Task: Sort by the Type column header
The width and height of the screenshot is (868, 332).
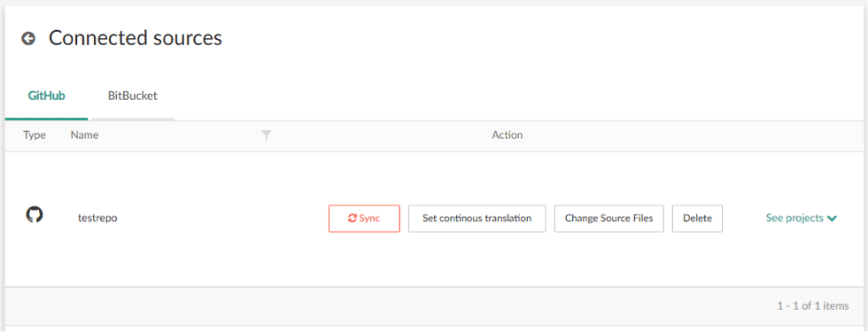Action: (x=35, y=135)
